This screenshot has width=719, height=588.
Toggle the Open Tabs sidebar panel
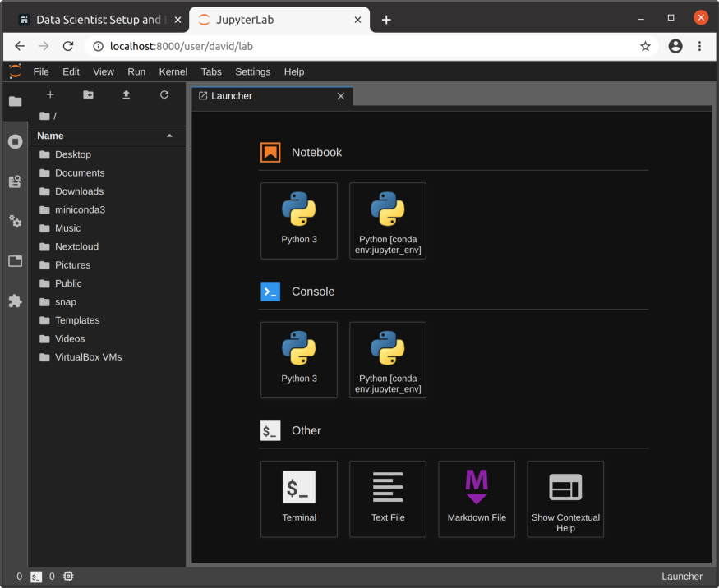(15, 261)
